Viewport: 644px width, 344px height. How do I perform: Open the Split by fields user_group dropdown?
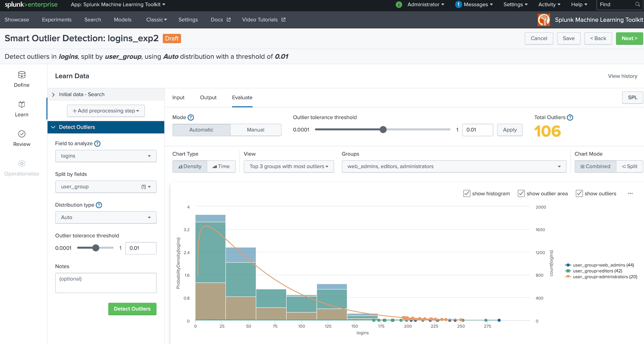click(106, 187)
